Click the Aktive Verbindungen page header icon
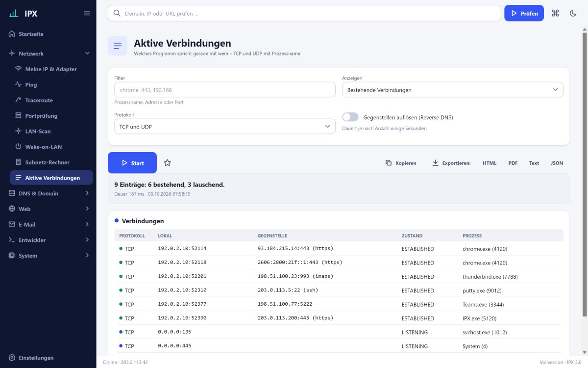588x368 pixels. click(x=118, y=46)
